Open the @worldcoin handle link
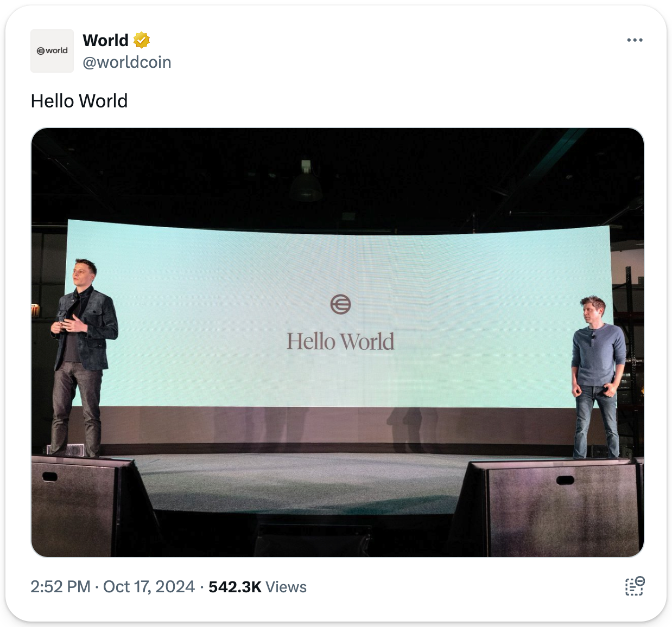The height and width of the screenshot is (627, 672). coord(126,62)
